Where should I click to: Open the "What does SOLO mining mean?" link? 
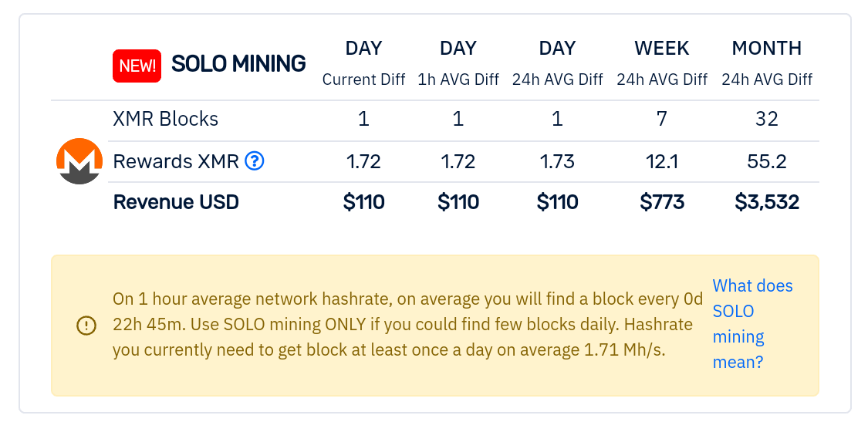click(x=752, y=324)
